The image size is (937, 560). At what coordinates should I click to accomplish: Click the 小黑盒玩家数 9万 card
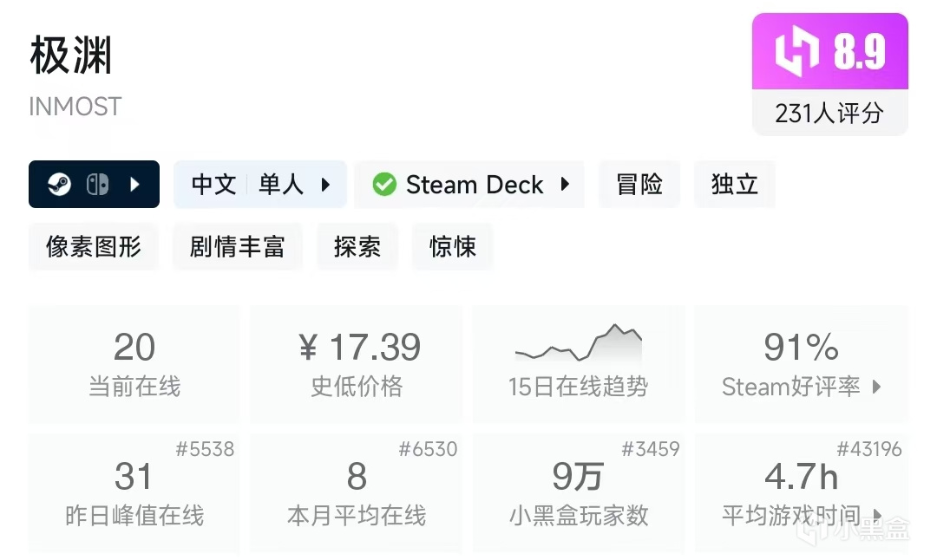coord(578,493)
